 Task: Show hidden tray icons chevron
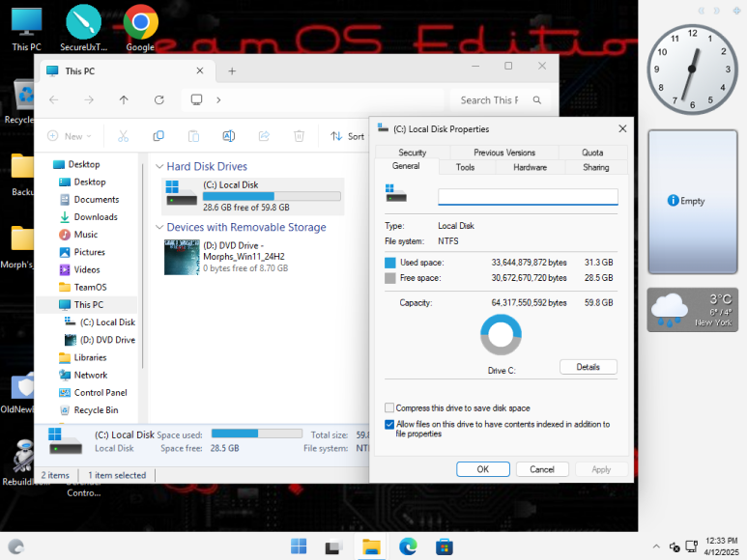pyautogui.click(x=656, y=546)
